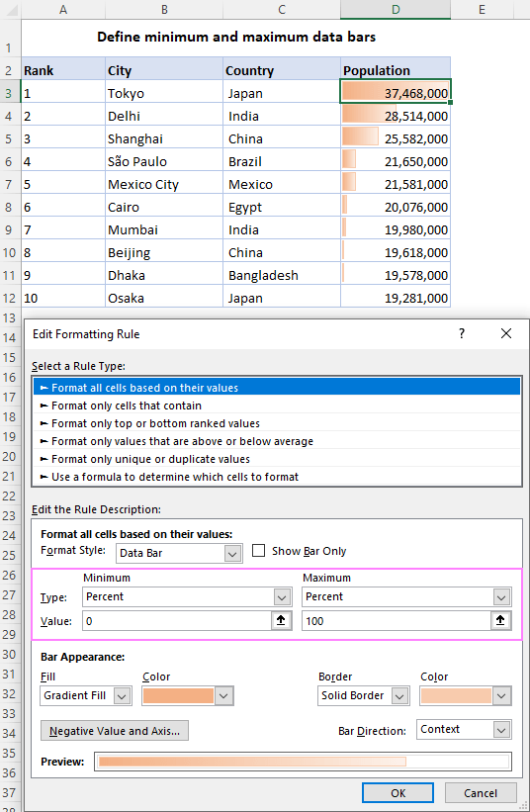This screenshot has width=530, height=812.
Task: Select column A header
Action: pyautogui.click(x=63, y=9)
